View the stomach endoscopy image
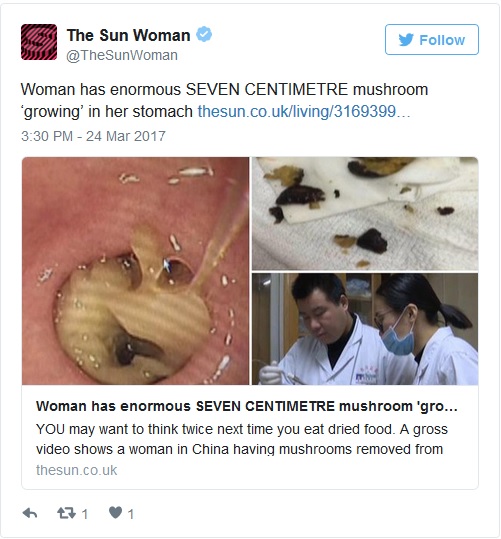Screen dimensions: 501x539 135,271
